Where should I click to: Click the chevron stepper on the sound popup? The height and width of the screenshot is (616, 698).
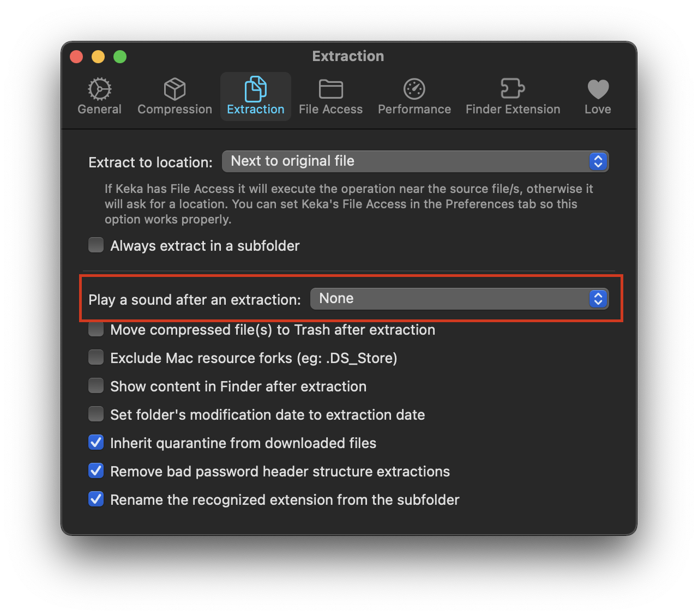[598, 299]
